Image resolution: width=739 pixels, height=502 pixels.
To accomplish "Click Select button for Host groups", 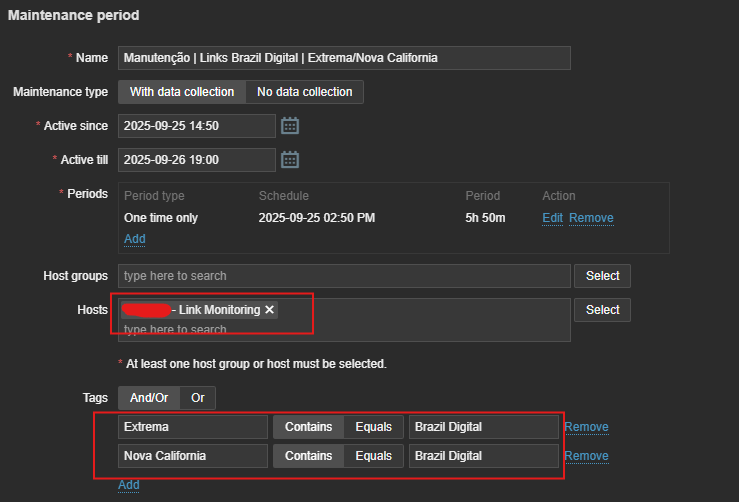I will pos(602,276).
